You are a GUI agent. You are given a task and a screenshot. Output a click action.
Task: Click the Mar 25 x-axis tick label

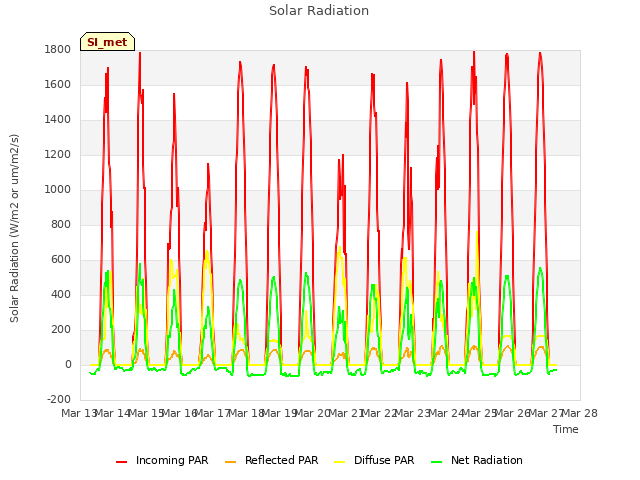480,413
